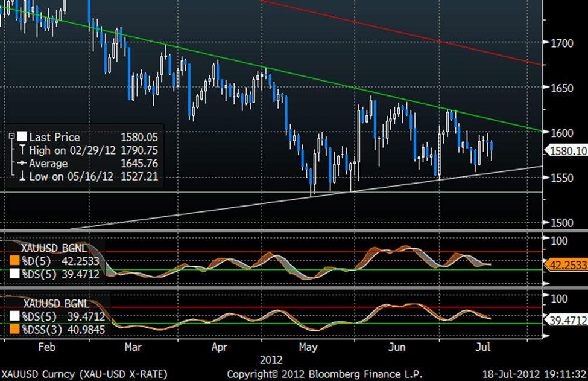Click the 2012 year label
Viewport: 588px width, 381px height.
[x=271, y=360]
